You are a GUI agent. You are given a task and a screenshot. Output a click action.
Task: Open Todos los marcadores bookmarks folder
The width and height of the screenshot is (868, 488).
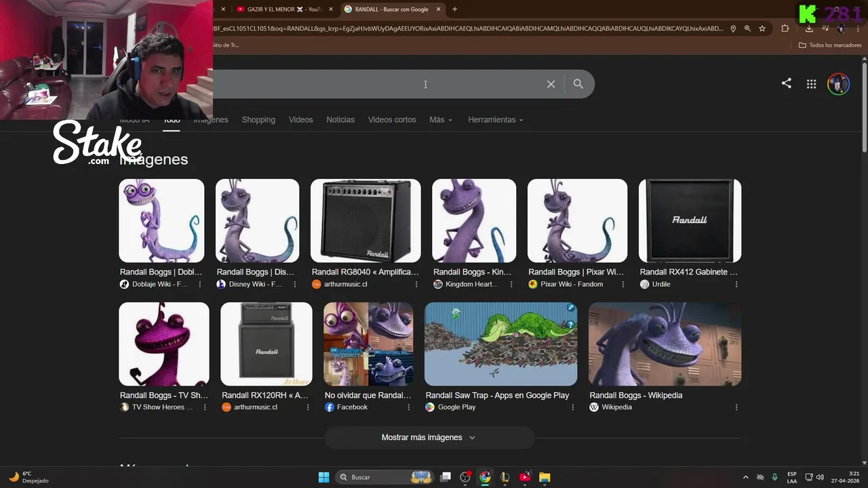[830, 45]
